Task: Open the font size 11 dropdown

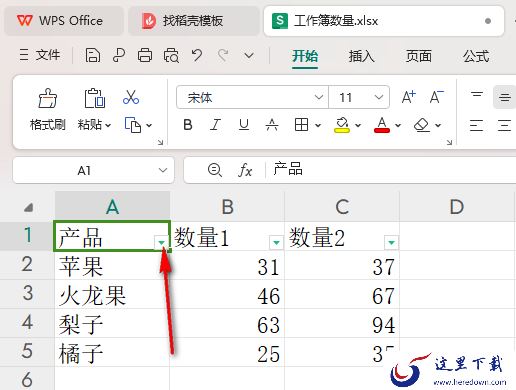Action: coord(378,97)
